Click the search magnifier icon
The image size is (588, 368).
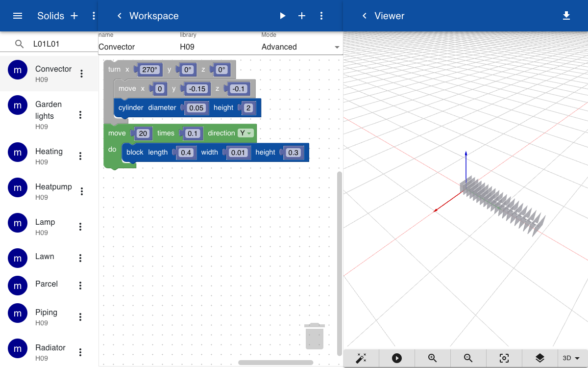pyautogui.click(x=20, y=44)
